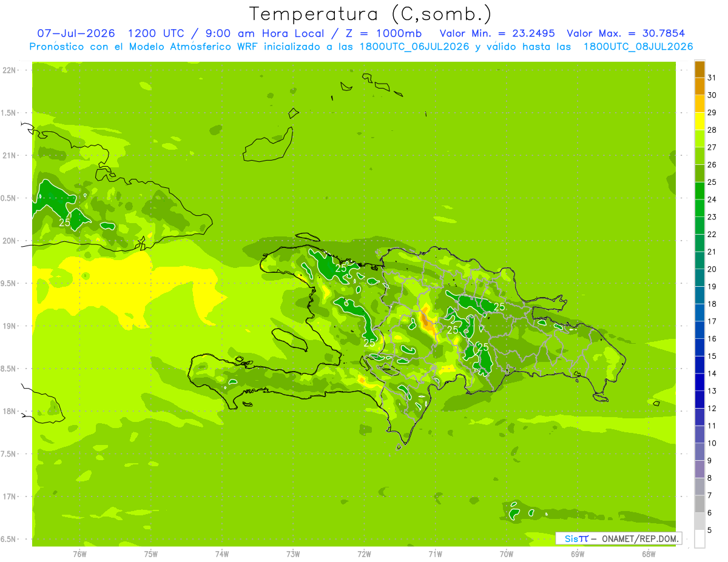
Task: Click the "17N" latitude label
Action: click(x=10, y=497)
